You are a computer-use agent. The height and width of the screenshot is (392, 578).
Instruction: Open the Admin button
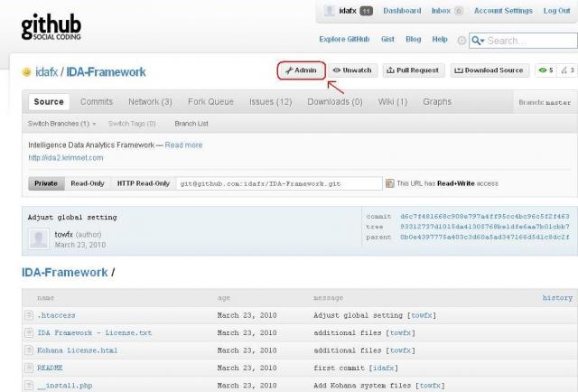point(301,70)
